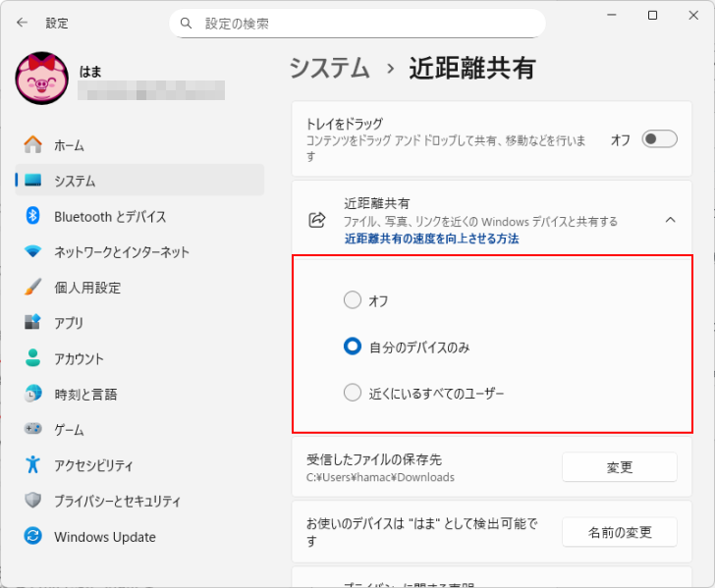715x588 pixels.
Task: Click the ゲーム controller icon
Action: [x=32, y=429]
